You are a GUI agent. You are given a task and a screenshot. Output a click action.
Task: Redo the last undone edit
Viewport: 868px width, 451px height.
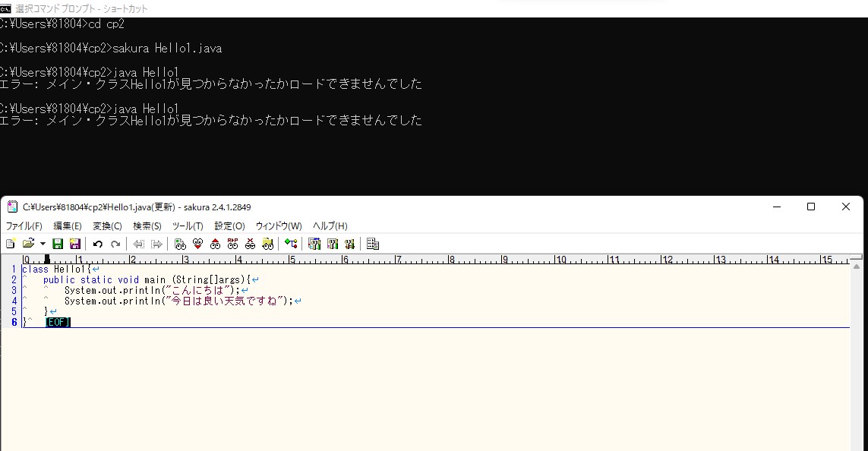pos(115,244)
